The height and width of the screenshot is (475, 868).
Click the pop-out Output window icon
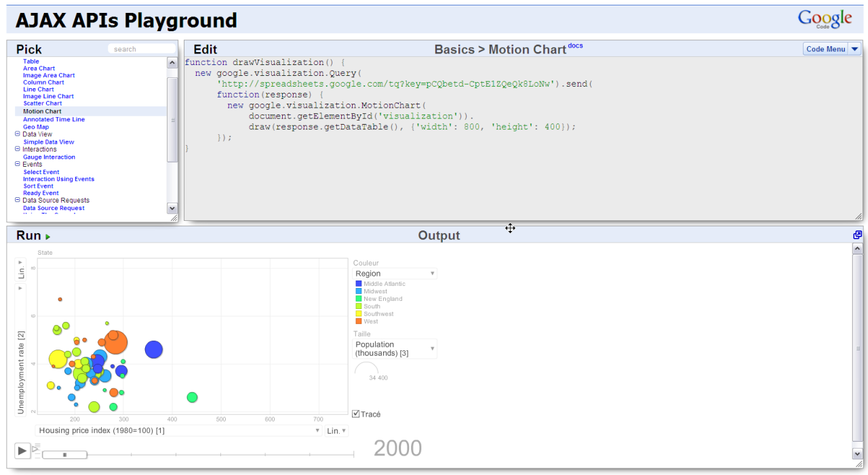(857, 234)
